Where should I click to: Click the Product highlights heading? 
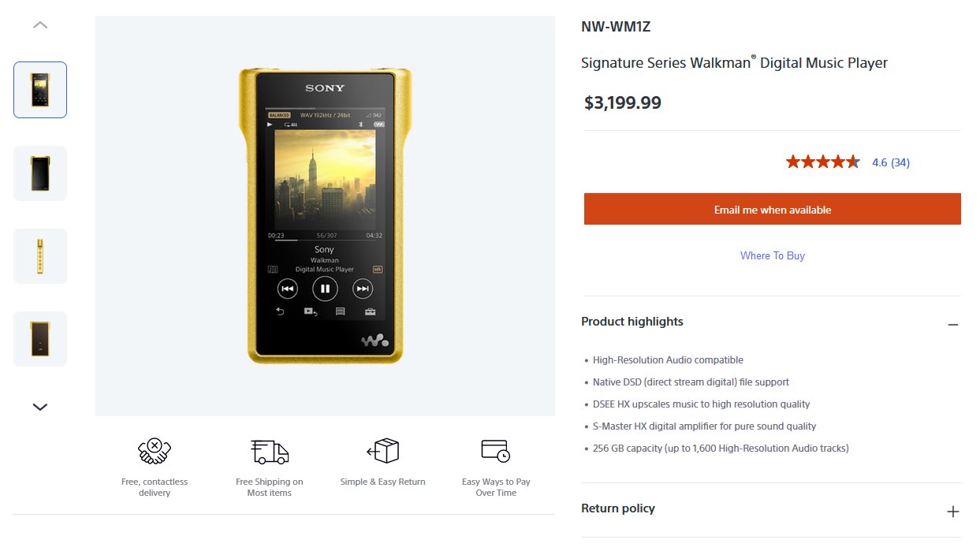(632, 322)
